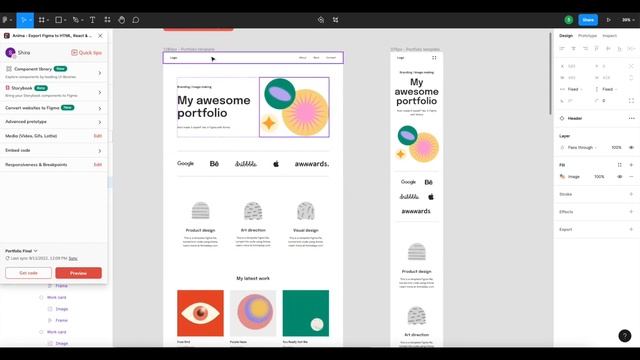Click the green user avatar in toolbar
Viewport: 640px width, 360px height.
(x=569, y=20)
